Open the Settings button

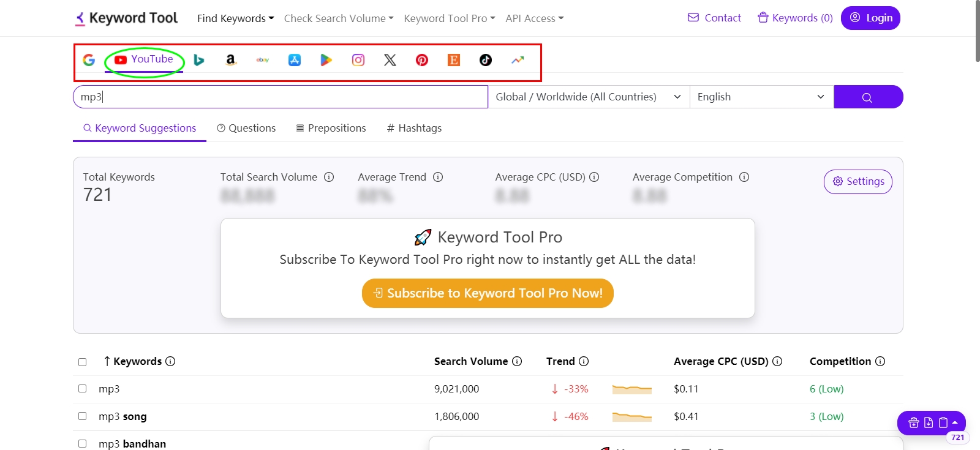click(858, 182)
